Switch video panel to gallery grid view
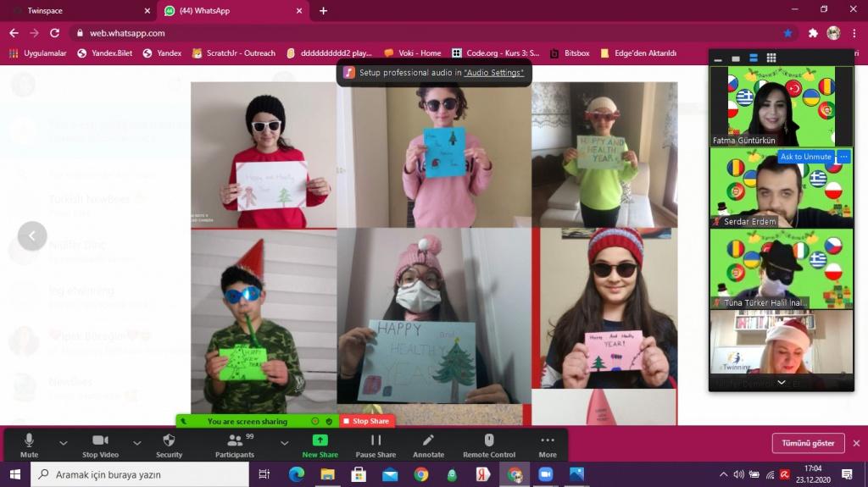Image resolution: width=868 pixels, height=487 pixels. (x=771, y=58)
